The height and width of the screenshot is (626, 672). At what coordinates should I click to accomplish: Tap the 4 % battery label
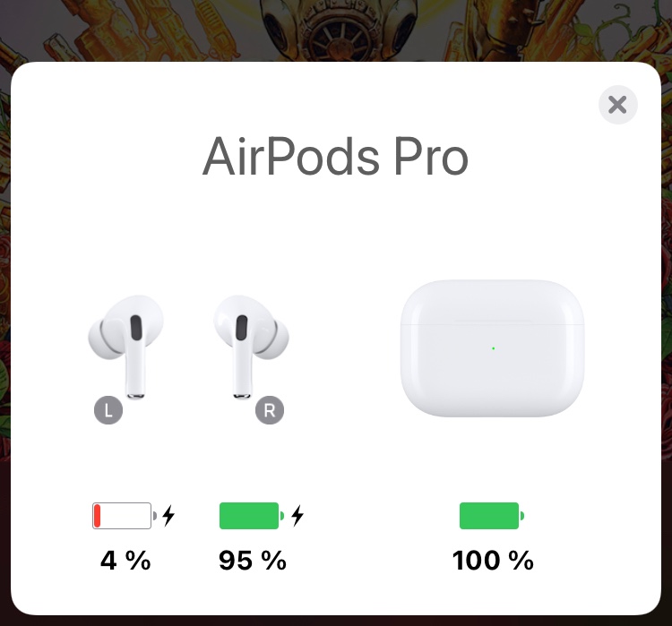click(125, 560)
